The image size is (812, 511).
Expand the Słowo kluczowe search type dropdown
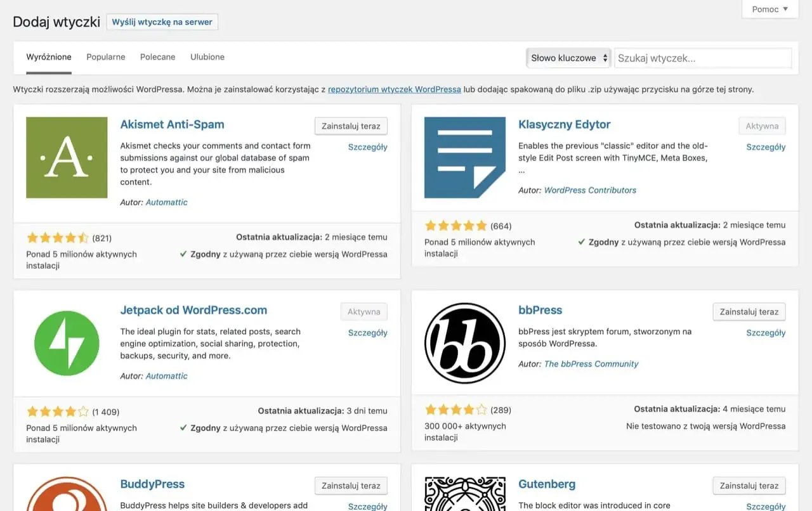click(x=568, y=58)
